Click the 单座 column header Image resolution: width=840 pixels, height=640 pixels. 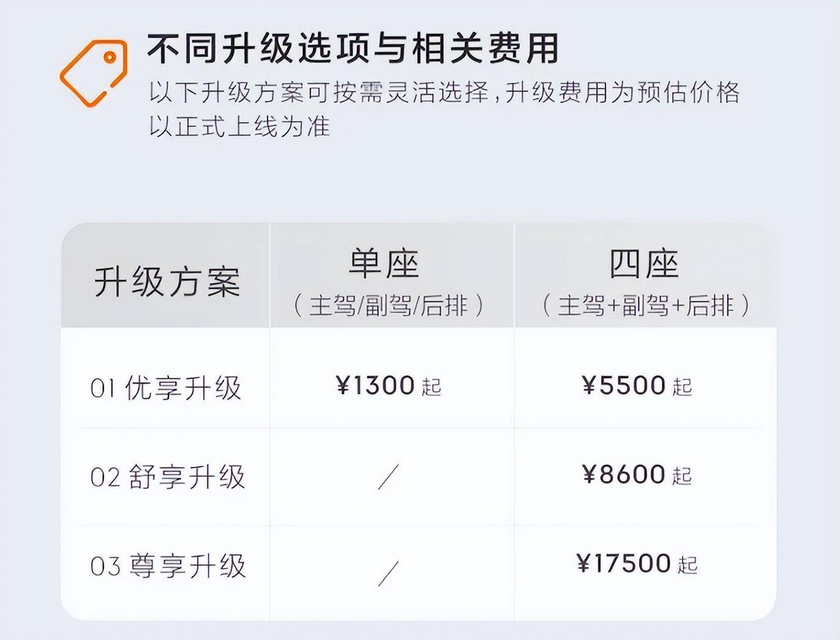point(384,264)
